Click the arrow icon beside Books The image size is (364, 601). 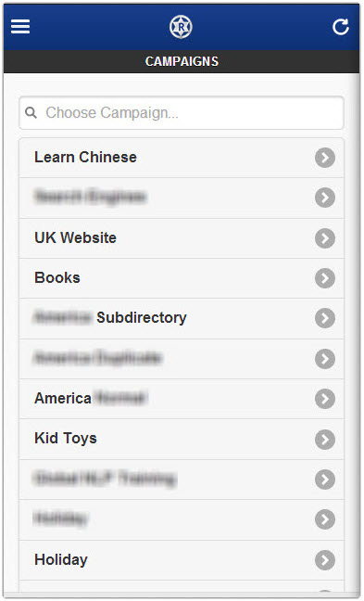[325, 278]
